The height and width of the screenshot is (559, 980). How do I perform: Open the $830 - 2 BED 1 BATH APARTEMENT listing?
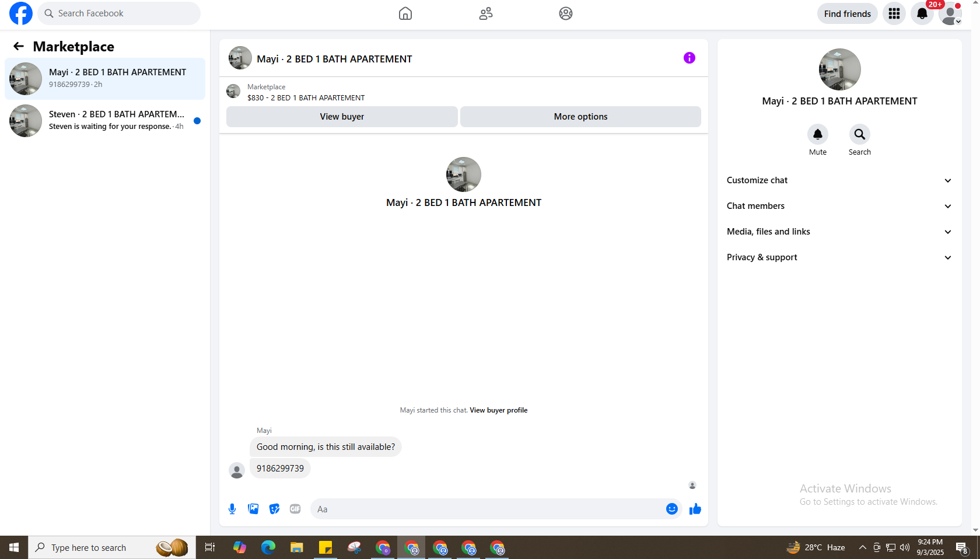point(306,98)
